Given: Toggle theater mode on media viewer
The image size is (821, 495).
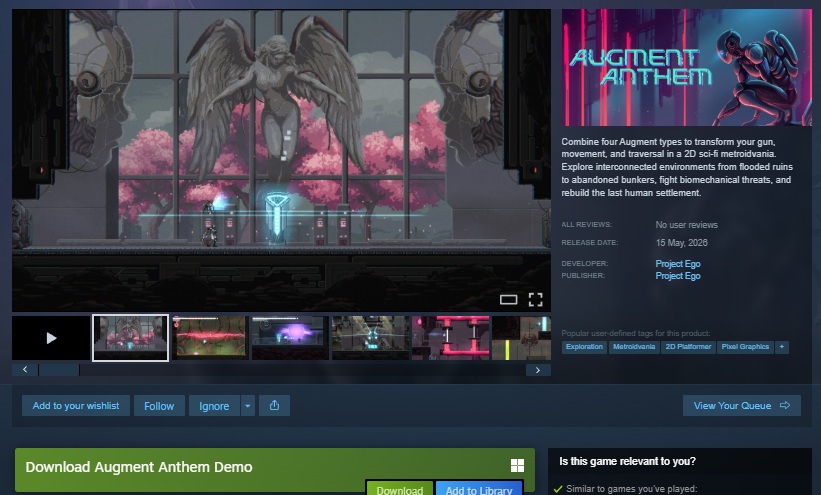Looking at the screenshot, I should pyautogui.click(x=508, y=300).
